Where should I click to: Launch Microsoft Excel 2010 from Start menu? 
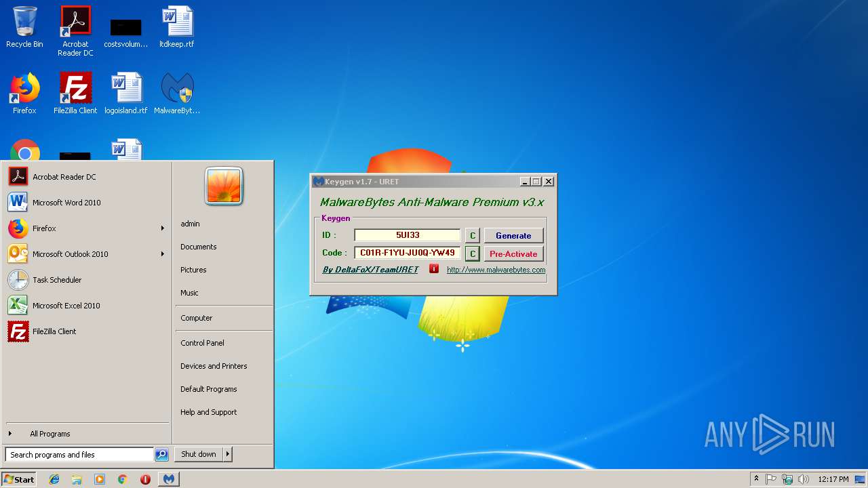tap(87, 306)
